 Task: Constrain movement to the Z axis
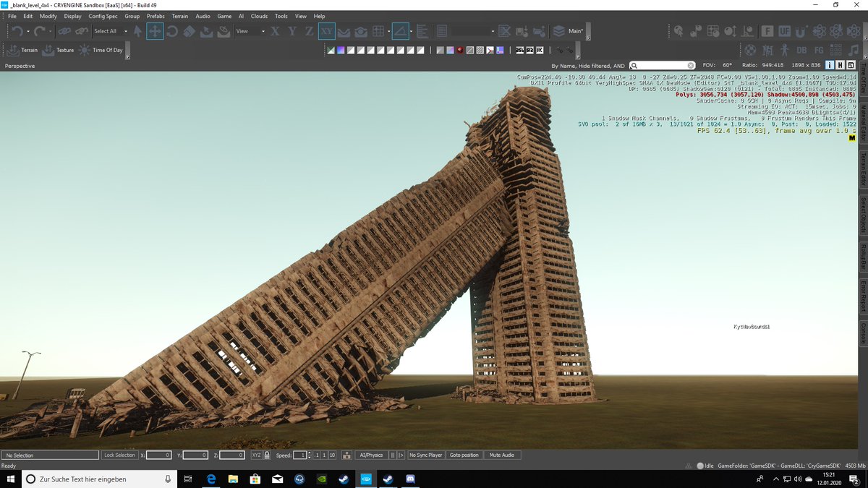(x=309, y=31)
